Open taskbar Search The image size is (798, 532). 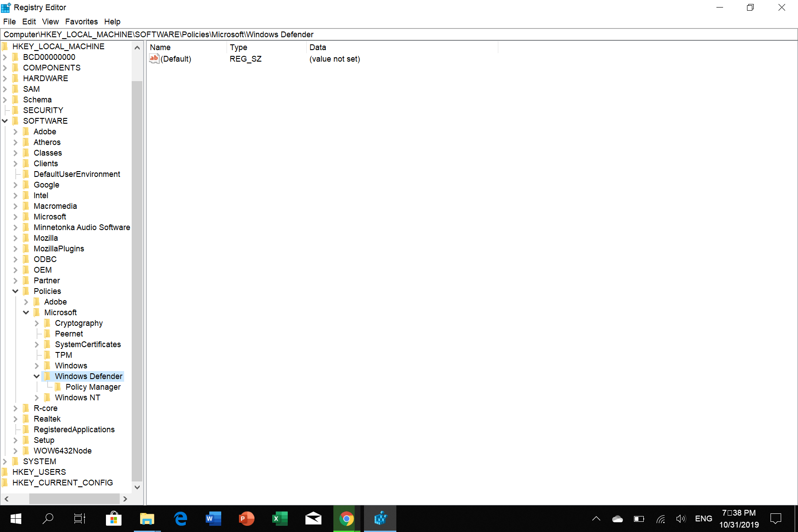point(48,519)
